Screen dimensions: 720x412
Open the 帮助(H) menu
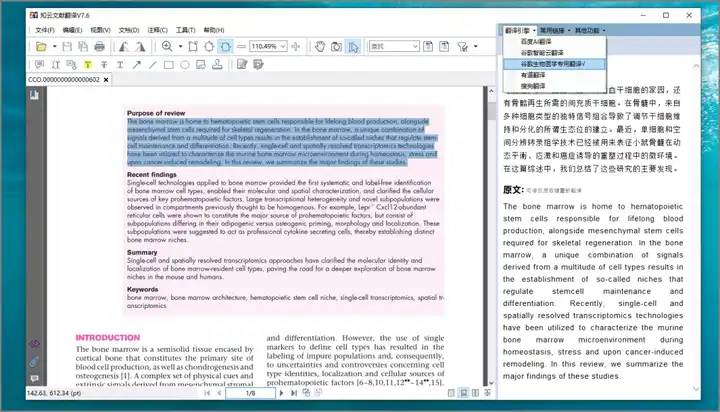point(214,30)
